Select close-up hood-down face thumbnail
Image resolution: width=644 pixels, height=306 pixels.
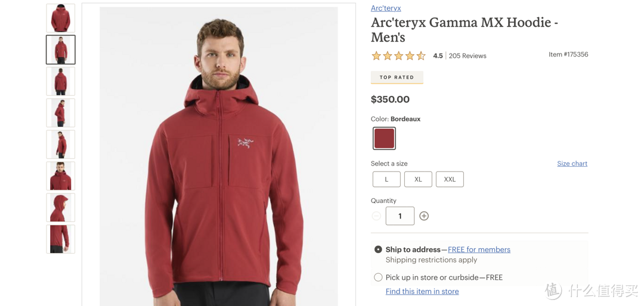point(61,176)
